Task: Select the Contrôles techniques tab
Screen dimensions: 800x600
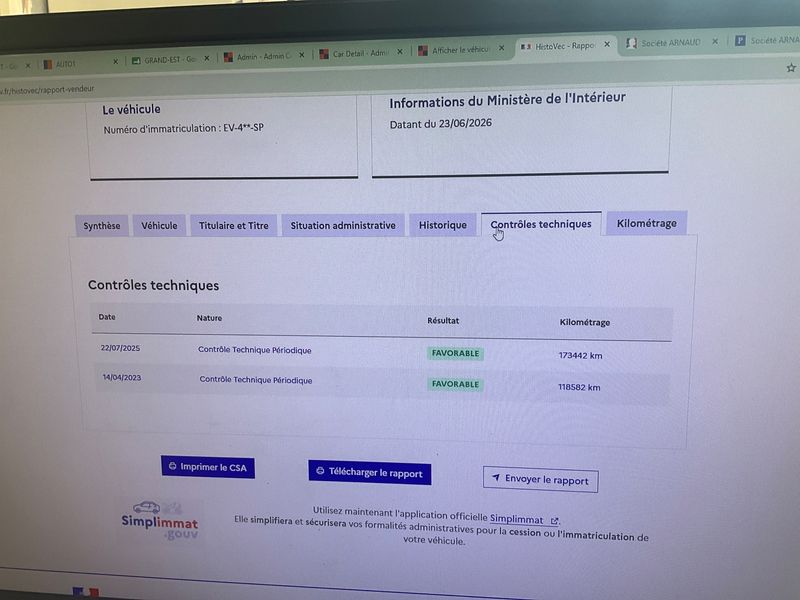Action: tap(541, 224)
